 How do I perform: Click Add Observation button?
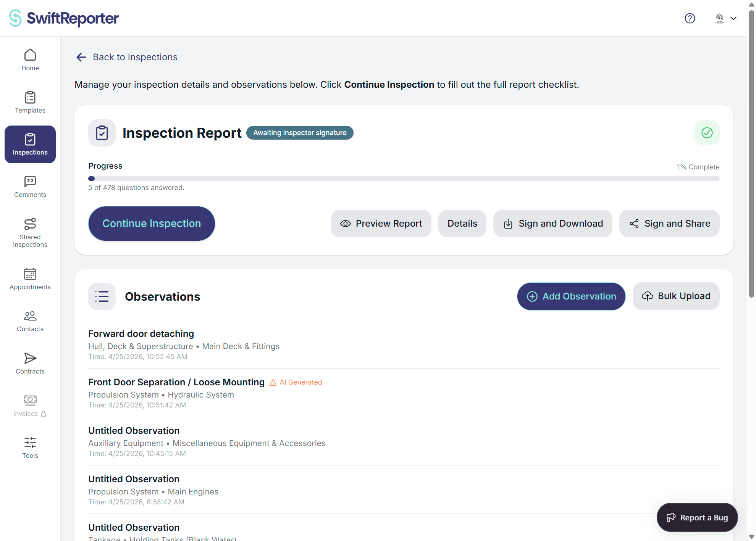(x=571, y=296)
